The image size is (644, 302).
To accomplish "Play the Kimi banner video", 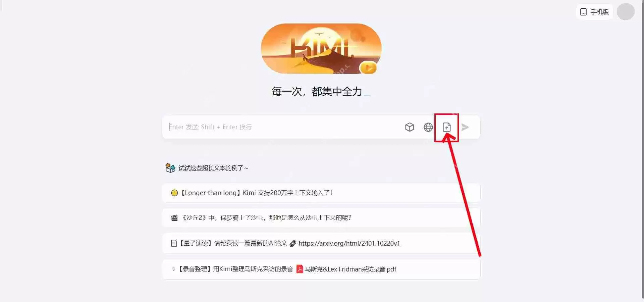I will 368,67.
